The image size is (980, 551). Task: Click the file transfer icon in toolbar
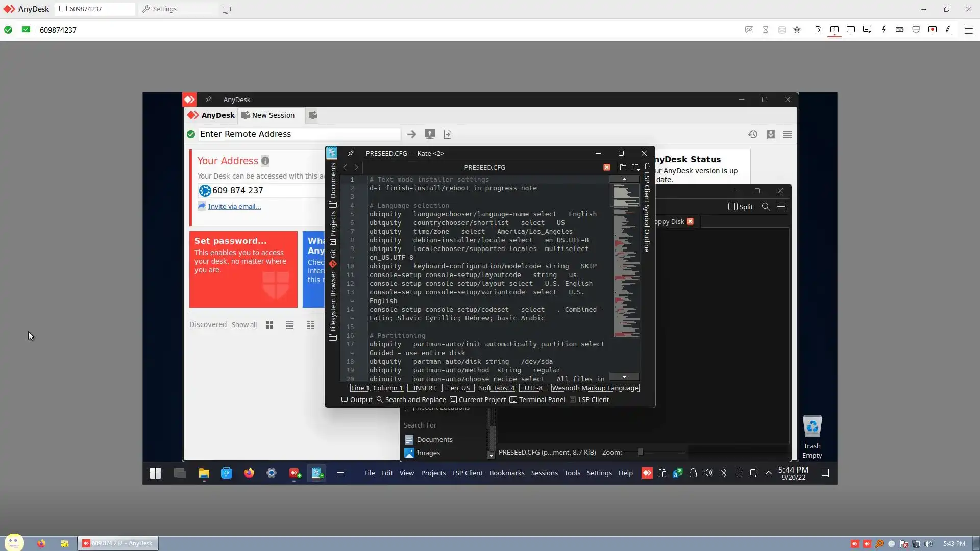818,30
